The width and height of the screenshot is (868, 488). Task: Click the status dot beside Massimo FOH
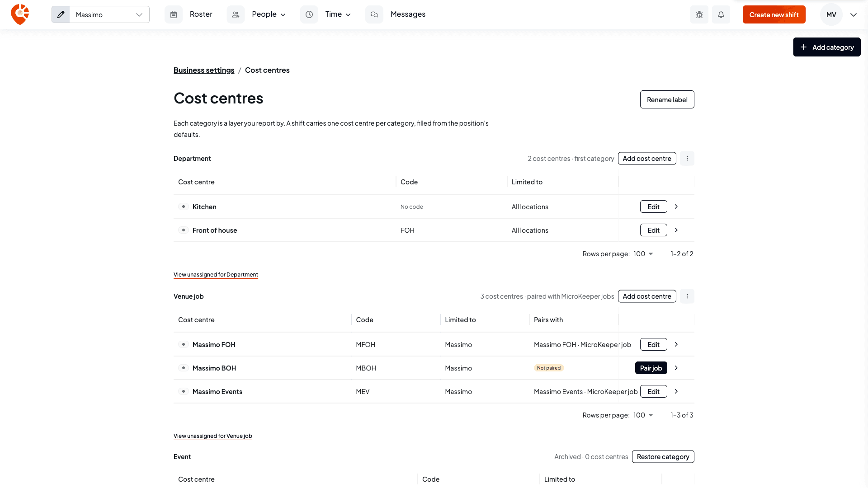[x=184, y=344]
